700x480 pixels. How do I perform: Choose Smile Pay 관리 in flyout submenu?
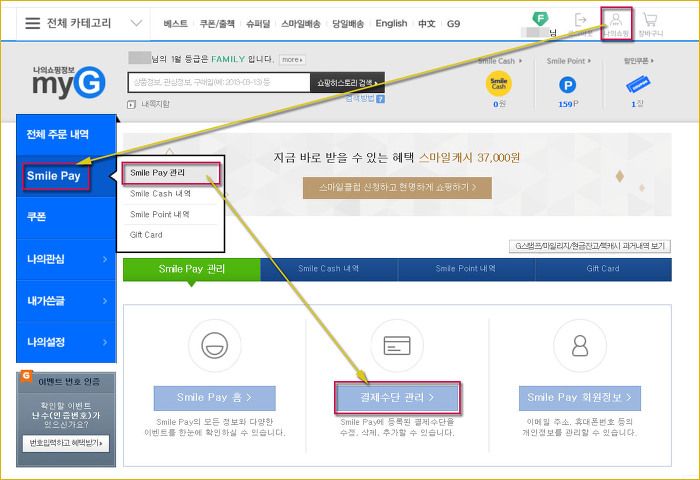[171, 173]
